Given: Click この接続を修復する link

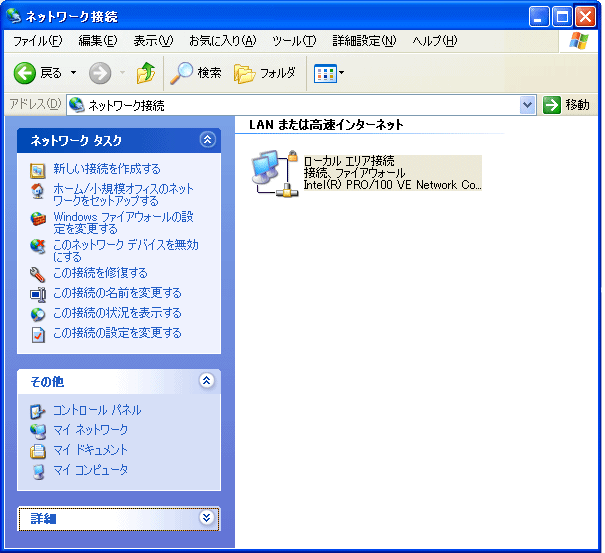Looking at the screenshot, I should click(x=100, y=273).
